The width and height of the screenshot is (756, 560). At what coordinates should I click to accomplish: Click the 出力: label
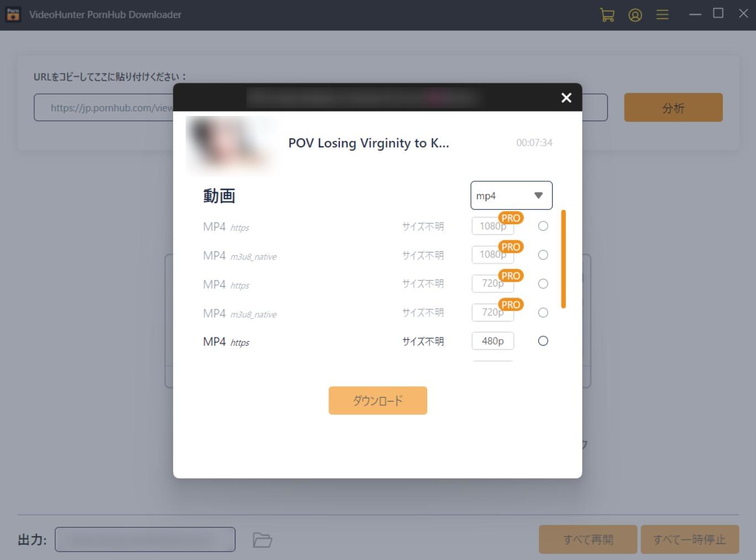[x=32, y=540]
